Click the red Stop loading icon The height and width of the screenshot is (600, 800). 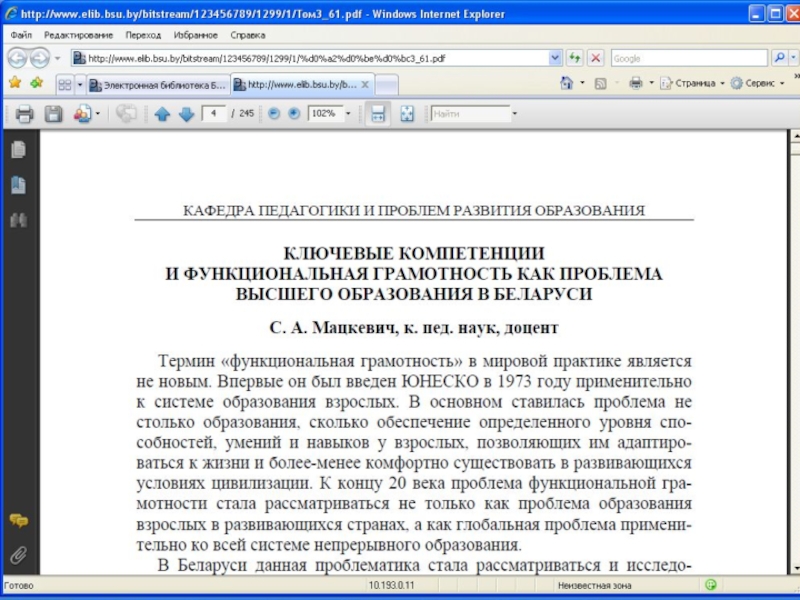click(x=595, y=58)
